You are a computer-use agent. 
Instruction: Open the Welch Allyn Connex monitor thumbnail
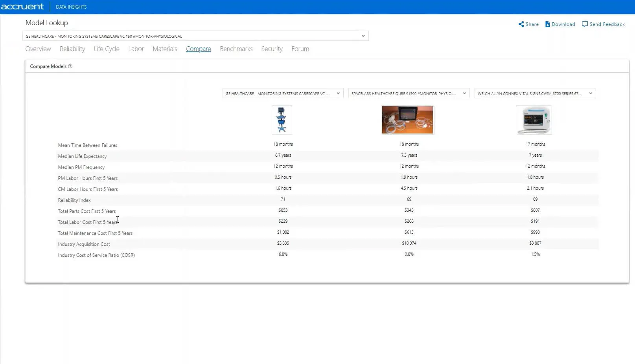tap(534, 120)
